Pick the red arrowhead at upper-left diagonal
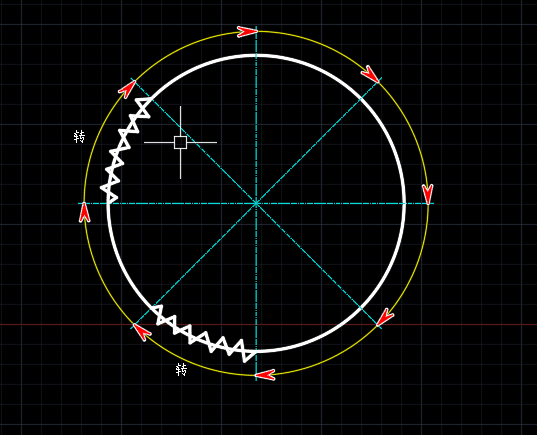This screenshot has width=537, height=435. click(127, 90)
